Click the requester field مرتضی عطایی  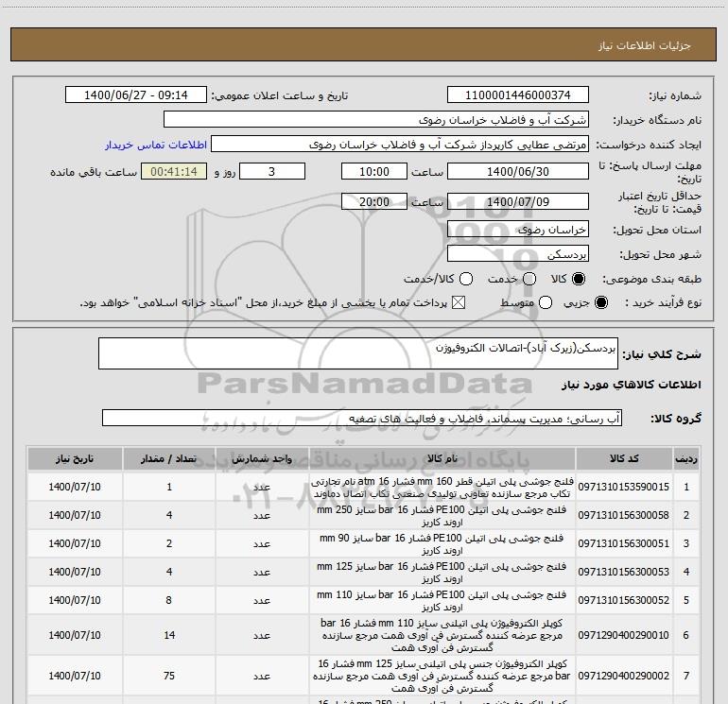click(400, 145)
